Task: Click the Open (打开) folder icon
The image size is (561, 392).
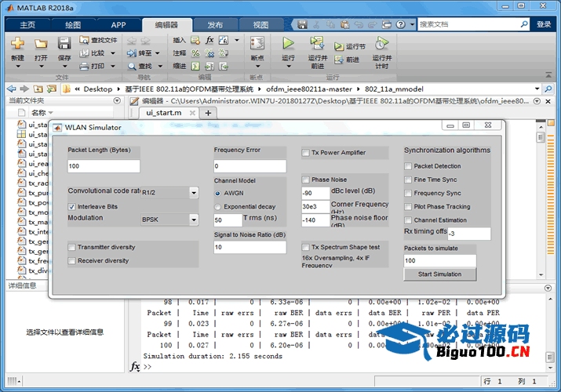Action: click(x=41, y=44)
